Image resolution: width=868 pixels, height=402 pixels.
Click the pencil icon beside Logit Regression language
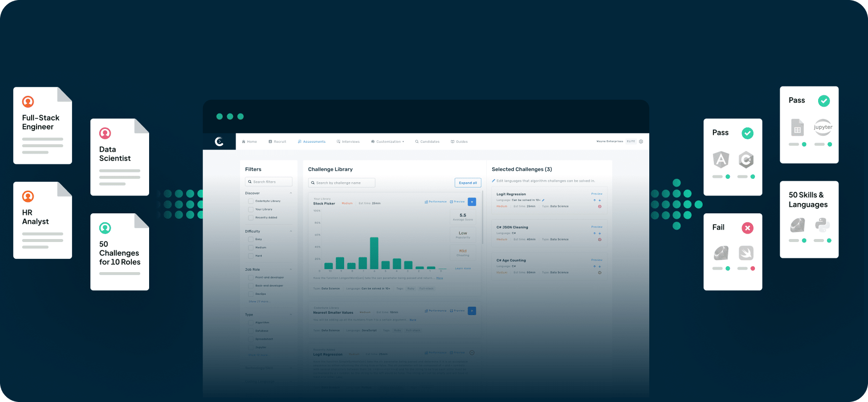point(543,200)
